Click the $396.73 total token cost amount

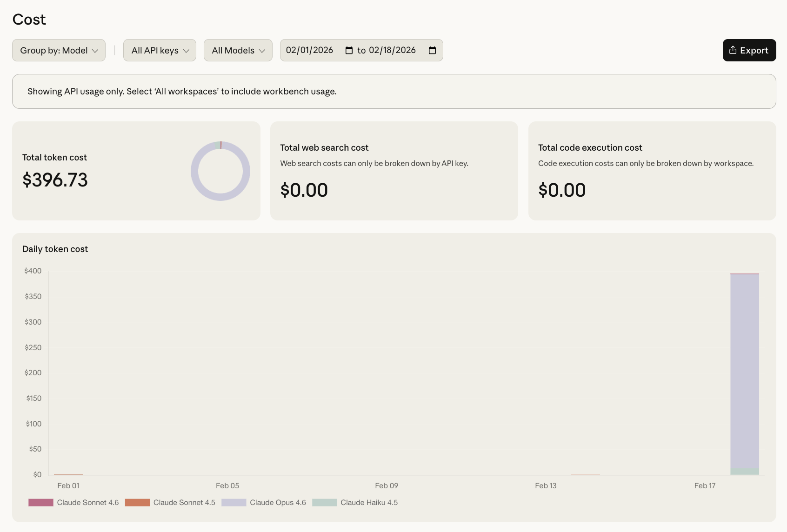(x=55, y=180)
